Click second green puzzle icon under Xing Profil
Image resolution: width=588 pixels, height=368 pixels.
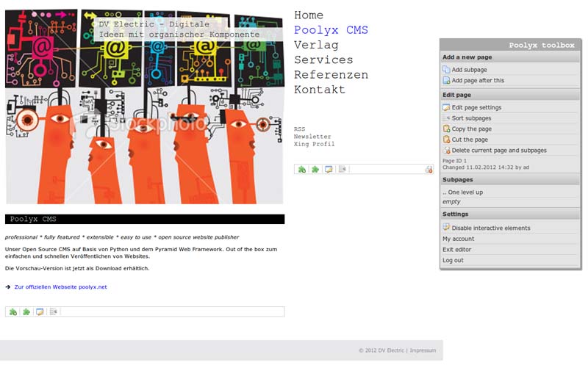tap(315, 170)
